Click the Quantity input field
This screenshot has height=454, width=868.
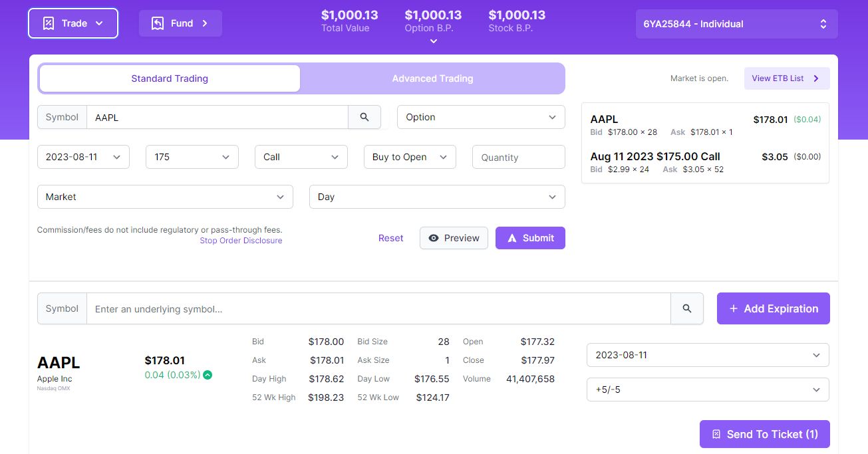[x=518, y=158]
